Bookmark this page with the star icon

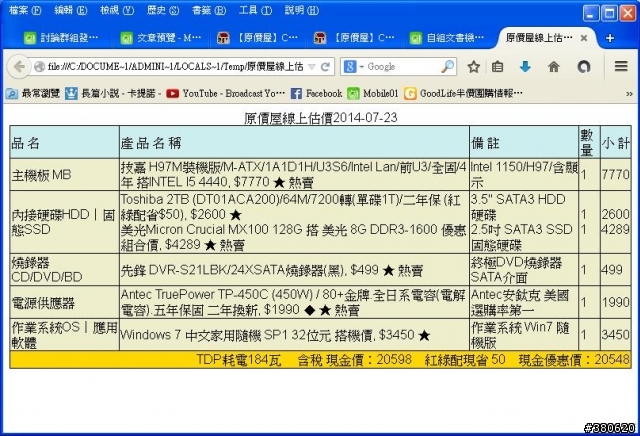click(x=473, y=67)
